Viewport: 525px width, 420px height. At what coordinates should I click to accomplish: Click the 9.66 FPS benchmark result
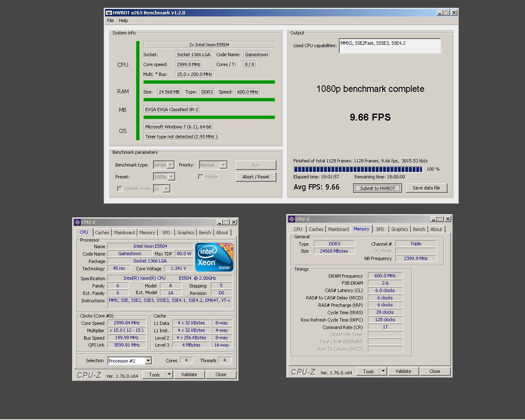tap(370, 117)
